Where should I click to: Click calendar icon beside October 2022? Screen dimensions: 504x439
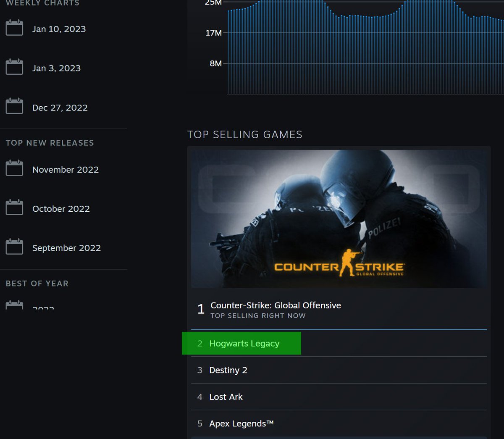click(x=14, y=208)
